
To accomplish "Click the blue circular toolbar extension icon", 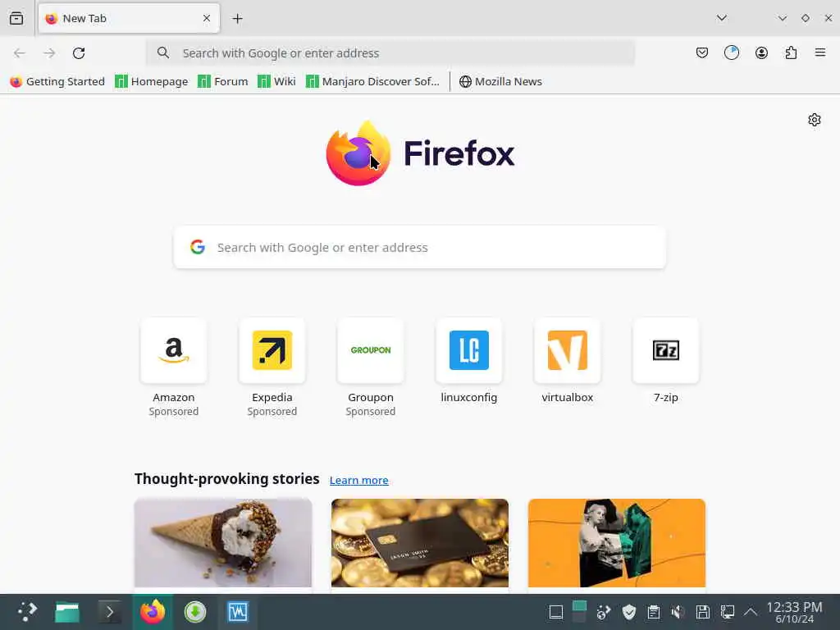I will click(x=731, y=52).
